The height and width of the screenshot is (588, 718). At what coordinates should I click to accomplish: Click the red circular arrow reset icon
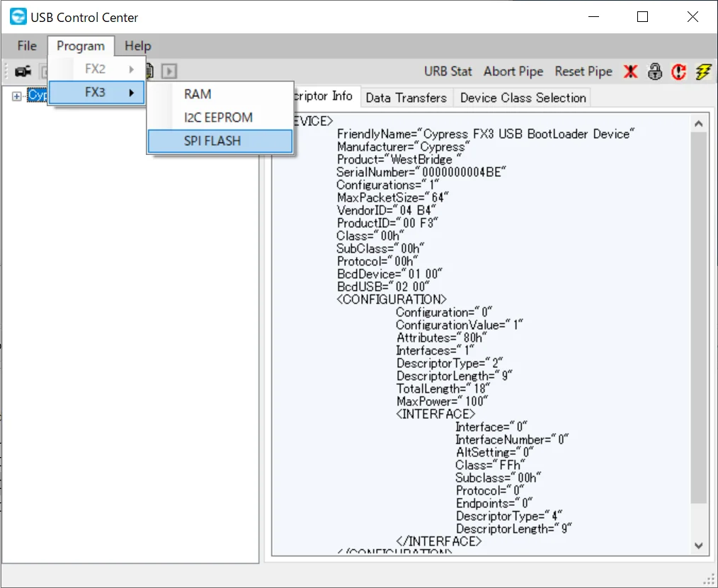tap(678, 71)
